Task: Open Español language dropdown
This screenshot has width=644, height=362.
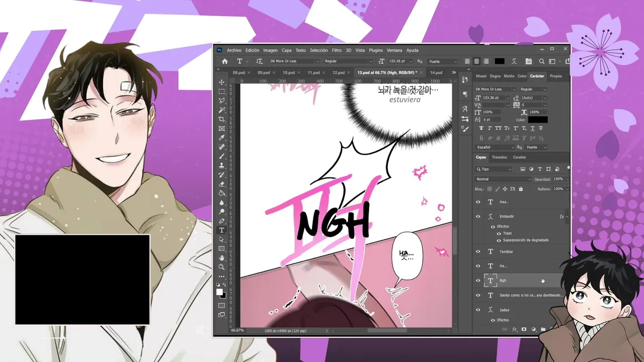Action: [496, 147]
